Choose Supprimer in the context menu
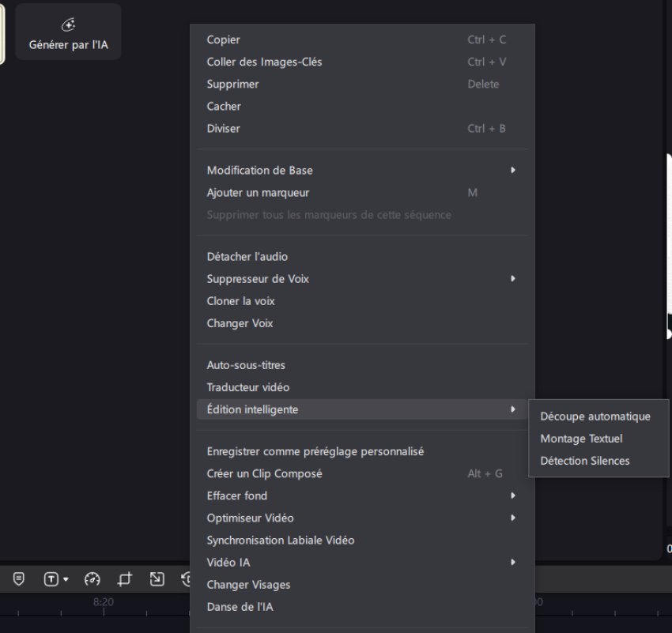672x633 pixels. (x=362, y=84)
